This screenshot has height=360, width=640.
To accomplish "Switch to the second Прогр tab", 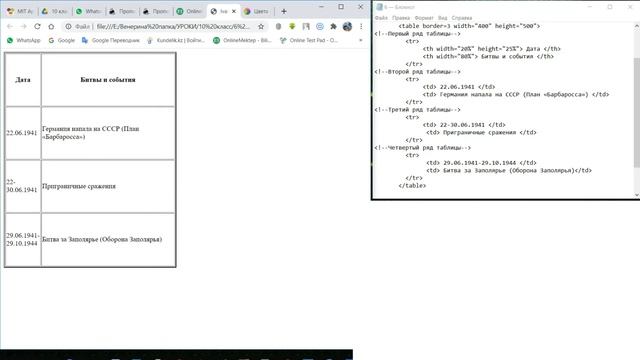I will click(x=156, y=11).
